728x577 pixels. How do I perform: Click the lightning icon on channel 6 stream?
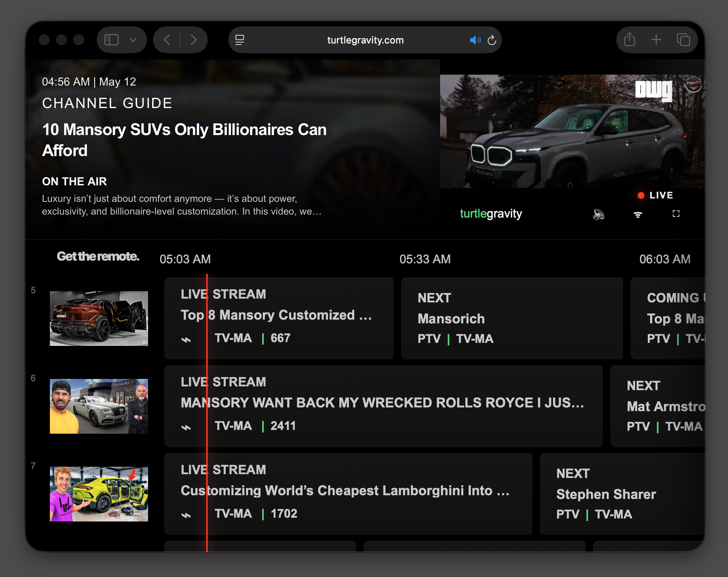pyautogui.click(x=186, y=427)
